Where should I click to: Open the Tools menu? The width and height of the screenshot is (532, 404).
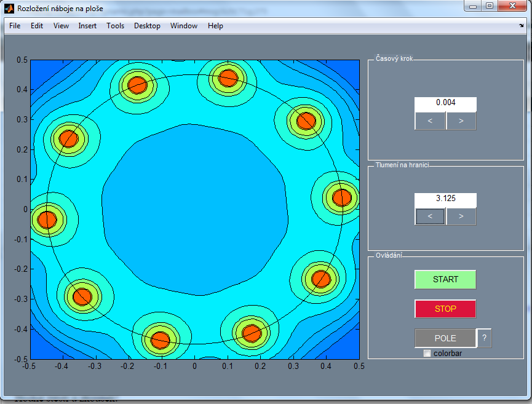(x=115, y=26)
